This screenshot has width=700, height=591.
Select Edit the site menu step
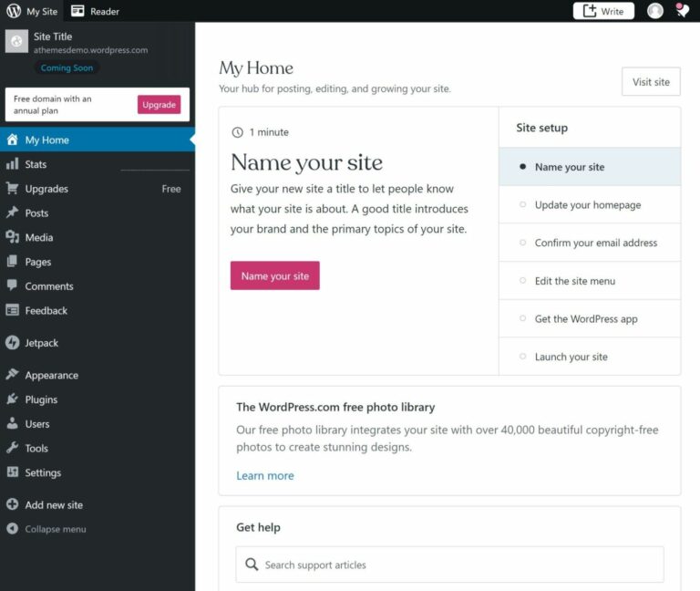pyautogui.click(x=590, y=281)
